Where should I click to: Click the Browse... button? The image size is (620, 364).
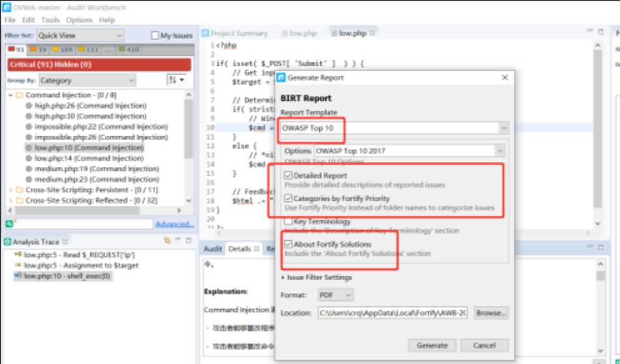coord(491,313)
